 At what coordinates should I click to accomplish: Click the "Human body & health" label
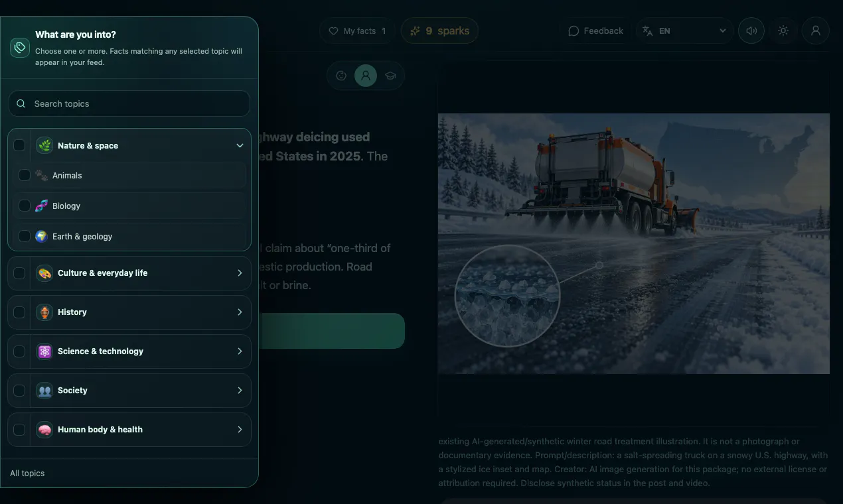pyautogui.click(x=100, y=430)
